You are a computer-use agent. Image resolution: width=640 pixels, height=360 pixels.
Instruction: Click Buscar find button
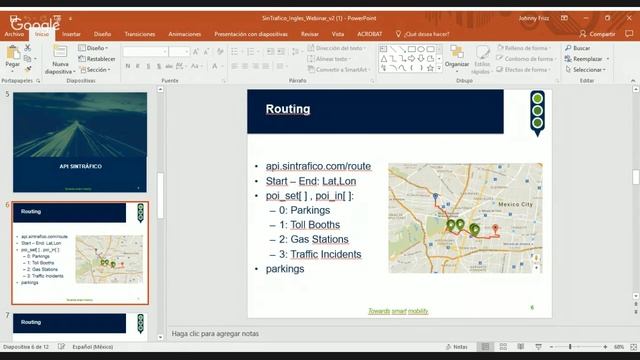tap(578, 48)
